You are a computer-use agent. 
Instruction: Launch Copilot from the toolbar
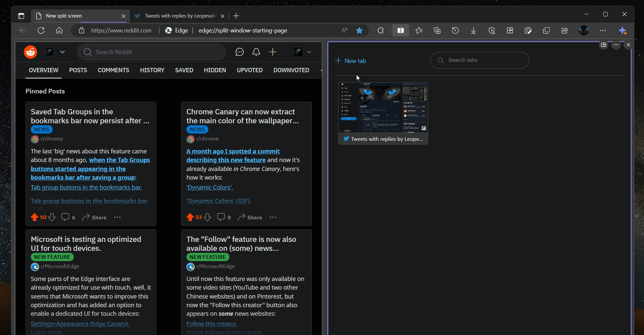point(623,30)
